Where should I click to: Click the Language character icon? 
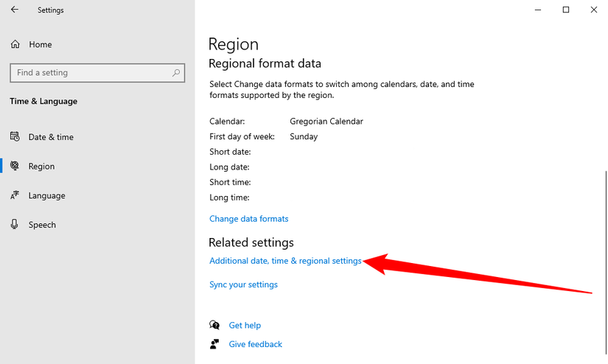pyautogui.click(x=15, y=196)
